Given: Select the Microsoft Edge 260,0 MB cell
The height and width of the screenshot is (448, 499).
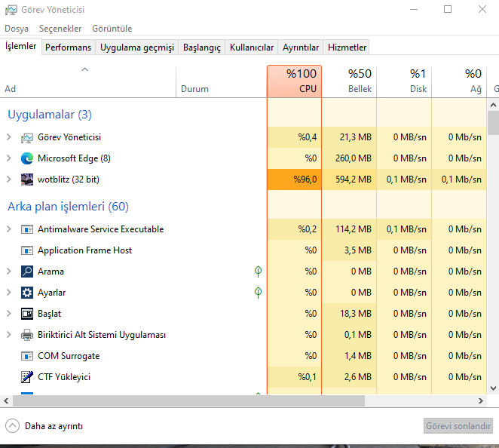Looking at the screenshot, I should click(349, 158).
